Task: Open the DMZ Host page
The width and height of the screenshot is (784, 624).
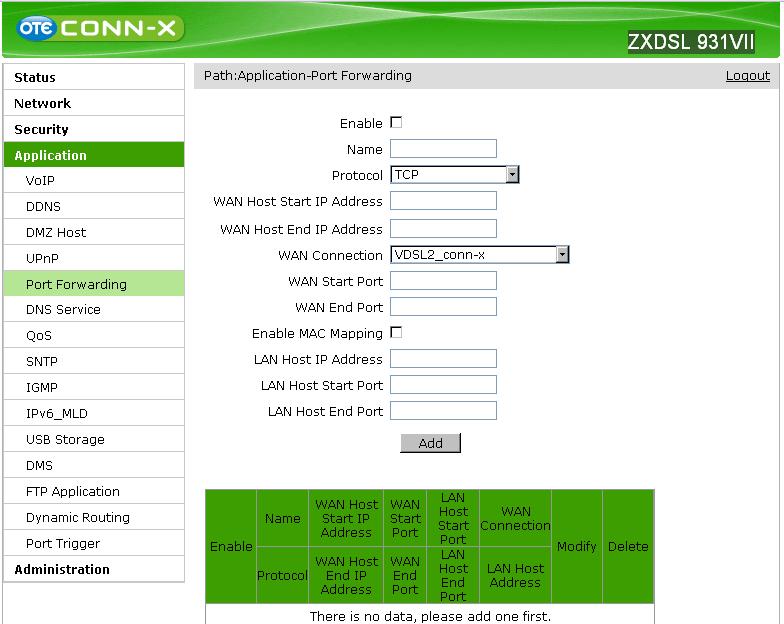Action: (x=94, y=232)
